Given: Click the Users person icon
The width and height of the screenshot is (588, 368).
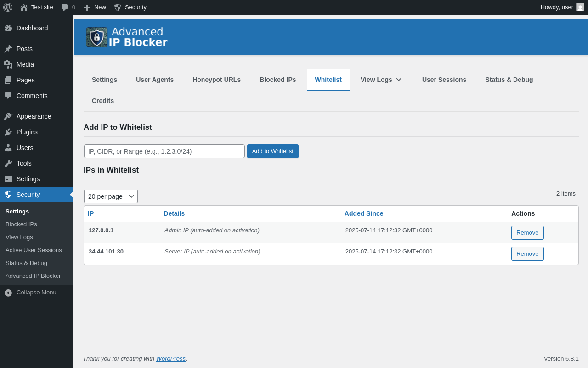Looking at the screenshot, I should pos(8,148).
